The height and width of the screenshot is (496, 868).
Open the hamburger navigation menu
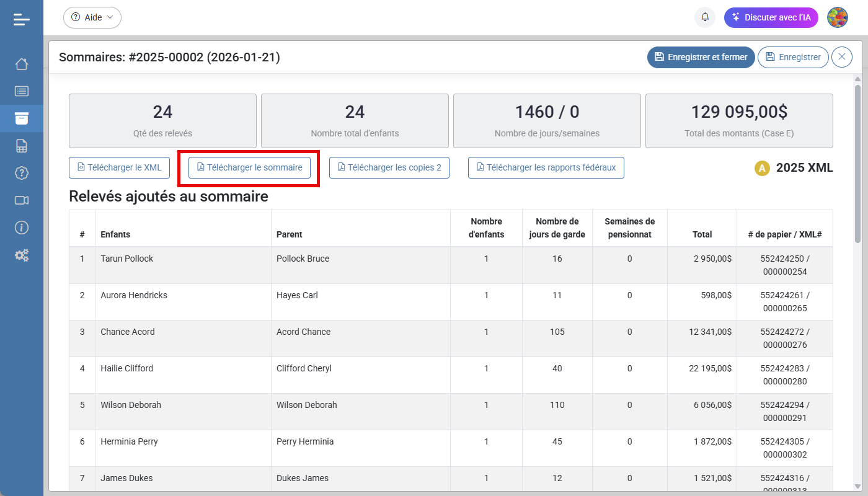pos(21,19)
